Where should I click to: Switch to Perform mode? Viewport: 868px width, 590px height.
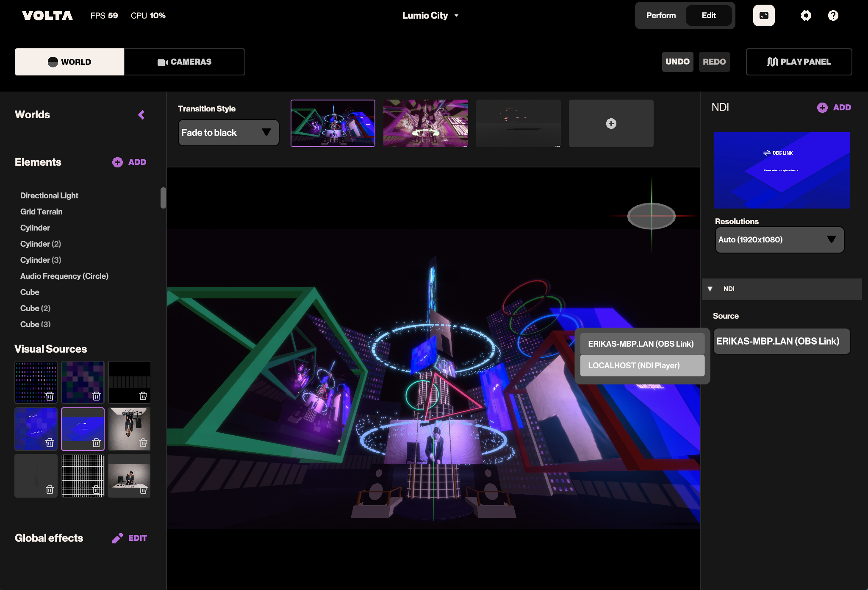point(661,16)
